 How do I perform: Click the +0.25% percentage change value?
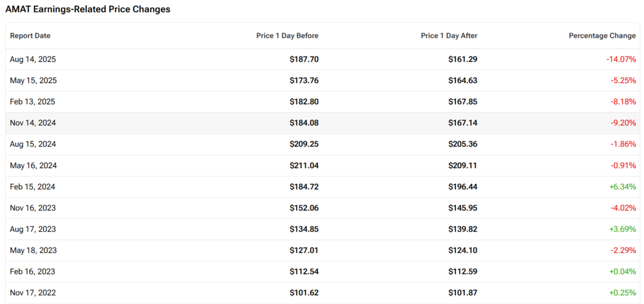tap(622, 293)
